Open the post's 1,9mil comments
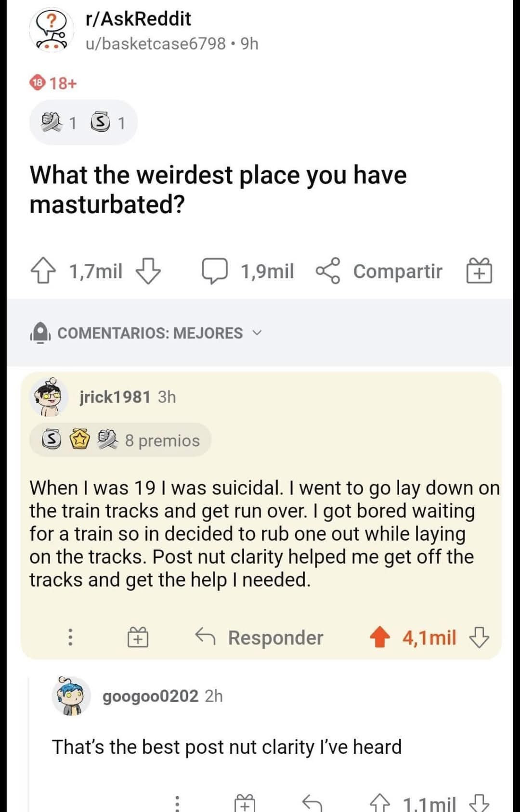 coord(247,271)
